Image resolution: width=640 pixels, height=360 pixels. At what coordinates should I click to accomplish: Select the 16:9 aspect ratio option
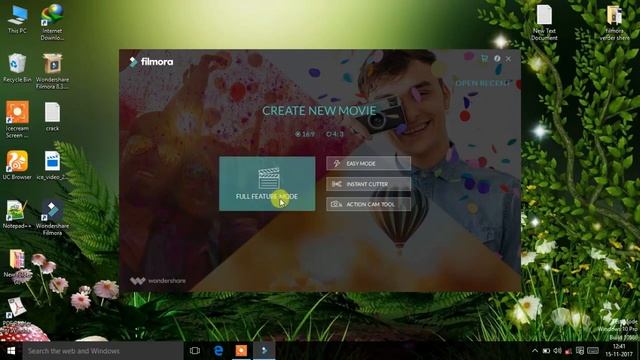[x=305, y=134]
